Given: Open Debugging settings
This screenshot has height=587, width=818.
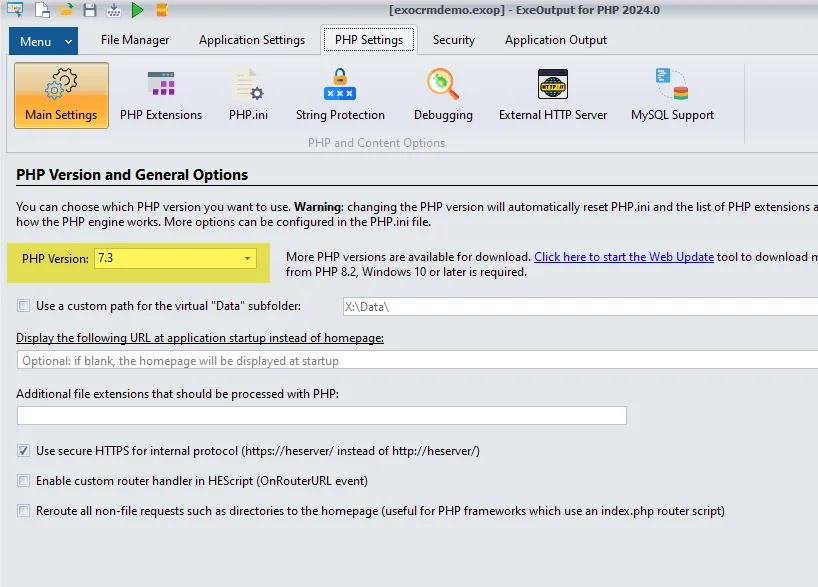Looking at the screenshot, I should (442, 95).
